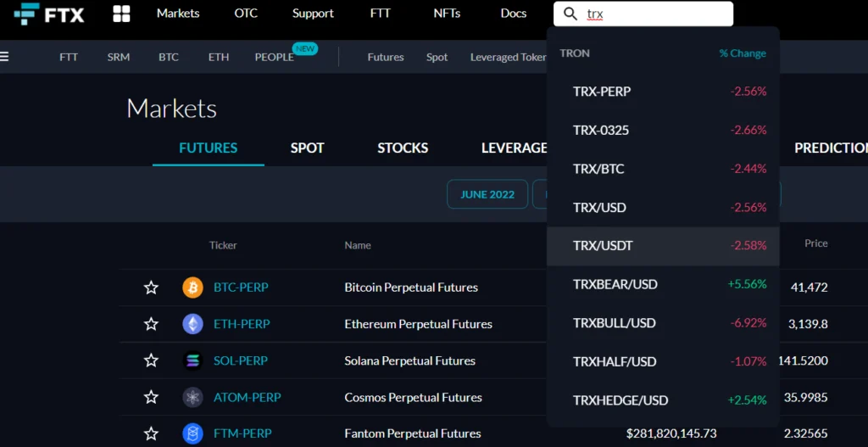Favorite FTM-PERP with its star
The image size is (868, 447).
[x=151, y=433]
